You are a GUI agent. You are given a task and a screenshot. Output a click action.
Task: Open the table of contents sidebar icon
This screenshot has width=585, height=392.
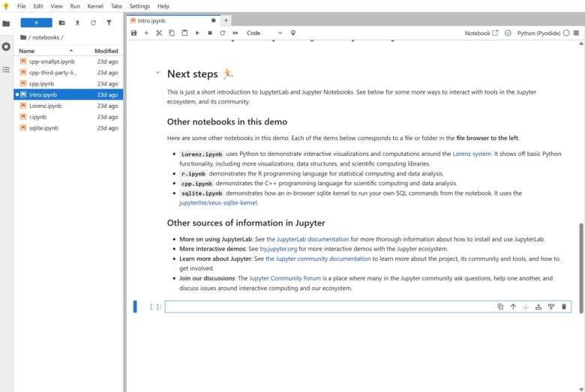(x=6, y=70)
